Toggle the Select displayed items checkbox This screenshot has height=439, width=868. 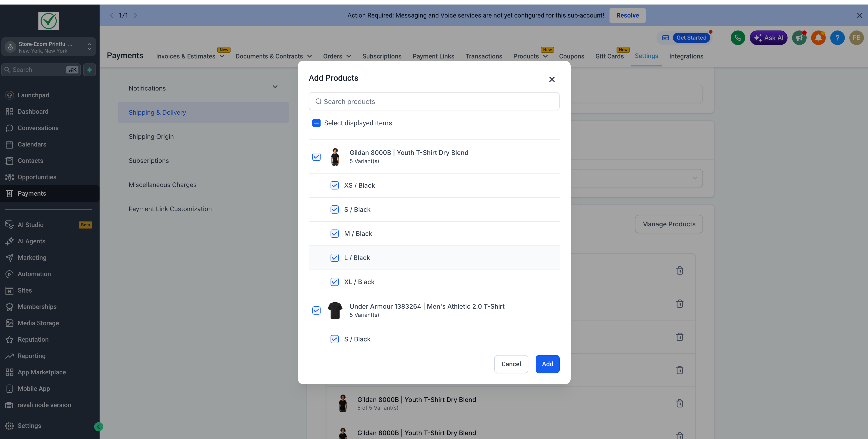click(x=316, y=123)
